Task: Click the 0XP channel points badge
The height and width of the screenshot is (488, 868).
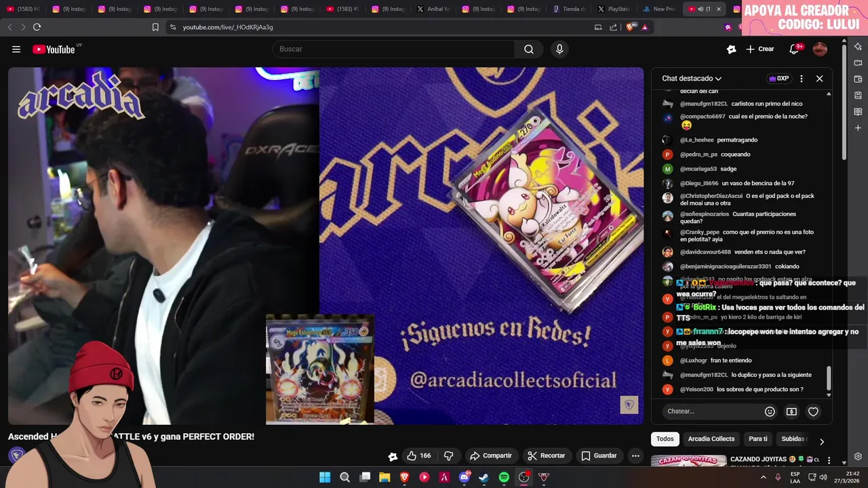Action: click(x=778, y=79)
